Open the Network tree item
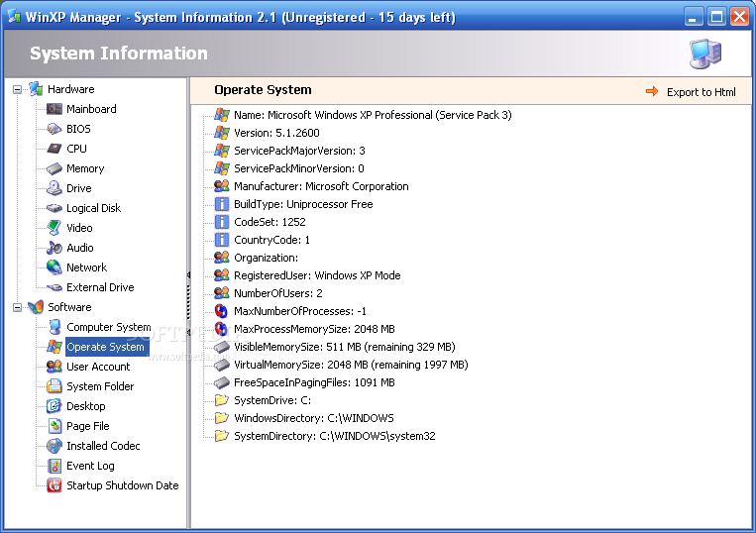The width and height of the screenshot is (756, 533). [87, 267]
